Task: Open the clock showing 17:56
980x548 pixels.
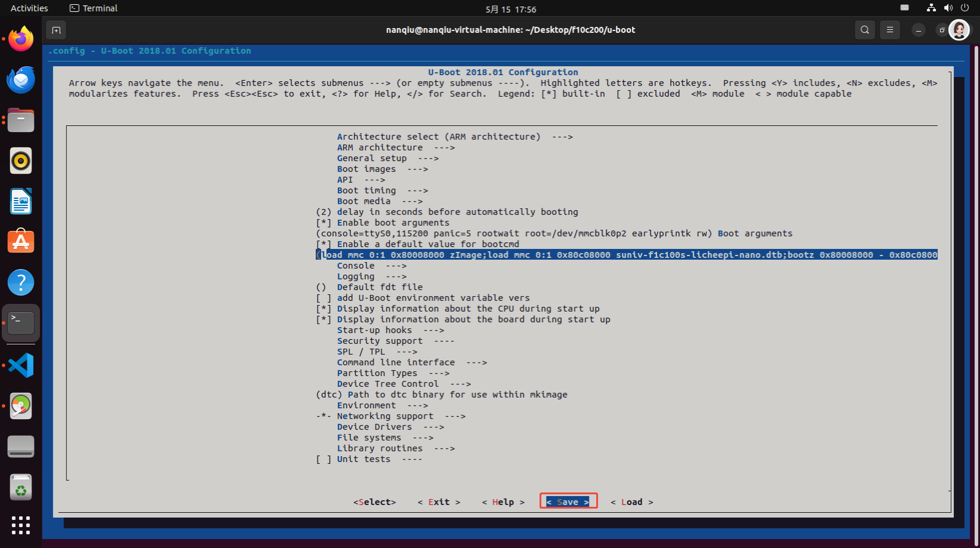Action: tap(511, 9)
